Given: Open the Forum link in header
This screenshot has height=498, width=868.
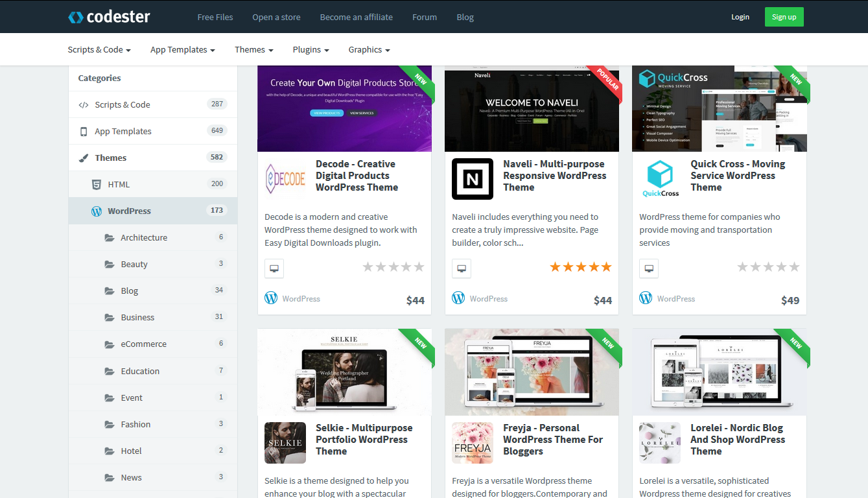Looking at the screenshot, I should [425, 17].
